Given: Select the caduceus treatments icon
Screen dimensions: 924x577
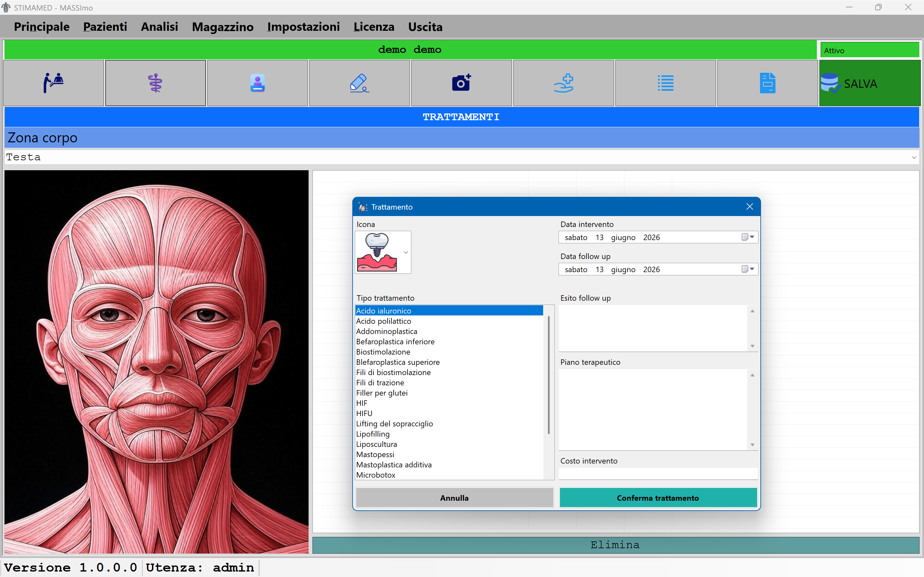Looking at the screenshot, I should pyautogui.click(x=155, y=83).
